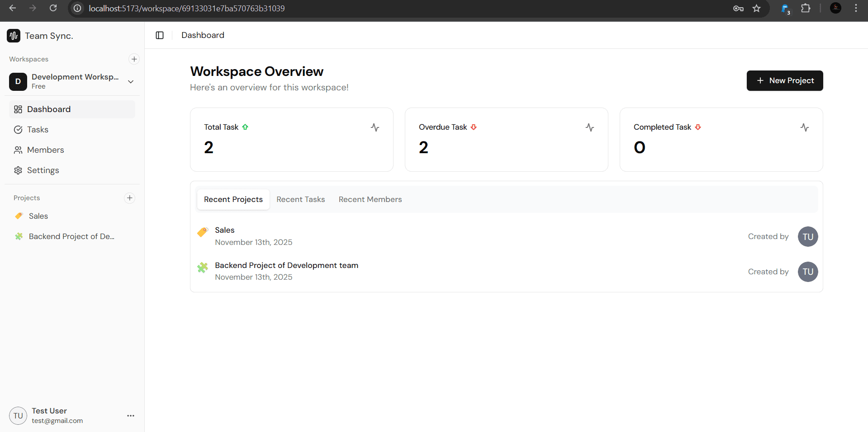Click the Completed Task down arrow icon
Viewport: 868px width, 432px height.
(x=698, y=127)
